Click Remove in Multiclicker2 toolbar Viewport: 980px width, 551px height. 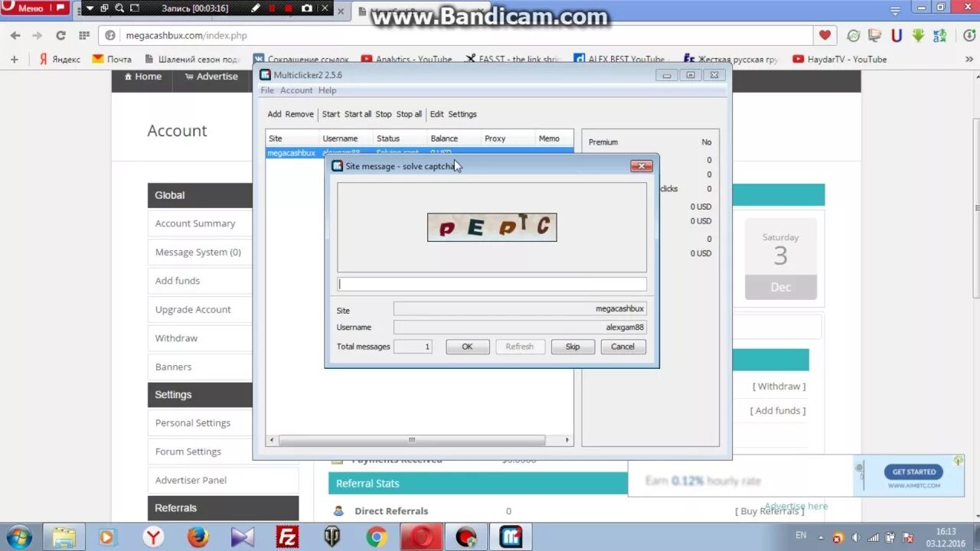click(299, 114)
